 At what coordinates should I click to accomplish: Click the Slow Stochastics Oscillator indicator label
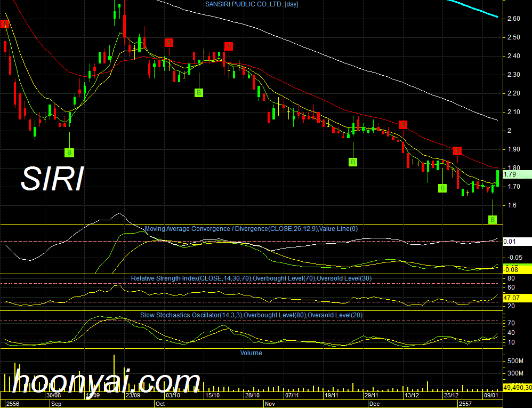point(252,315)
